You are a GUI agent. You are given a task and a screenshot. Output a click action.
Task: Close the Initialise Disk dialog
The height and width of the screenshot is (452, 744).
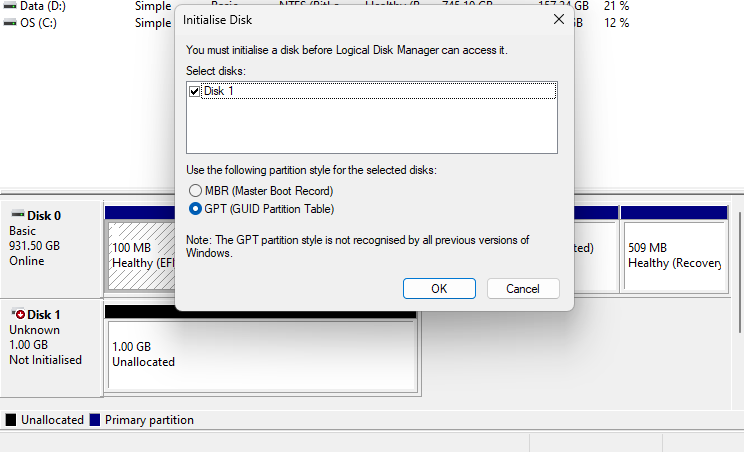pyautogui.click(x=559, y=19)
